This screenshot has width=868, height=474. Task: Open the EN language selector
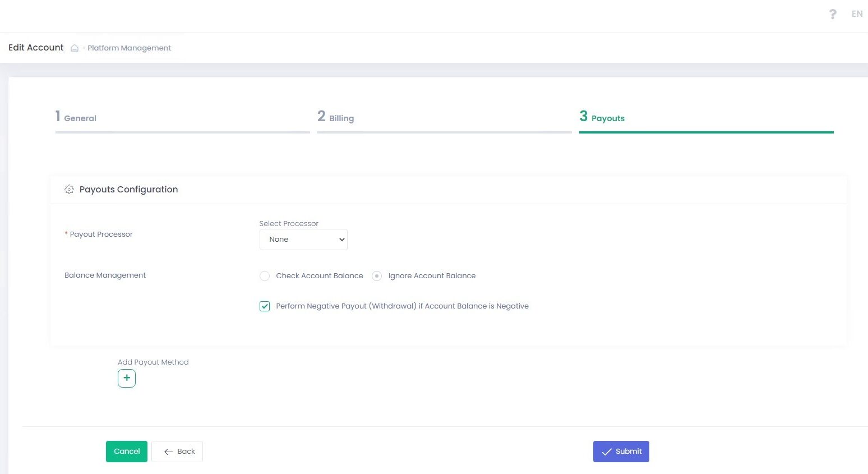pos(857,14)
